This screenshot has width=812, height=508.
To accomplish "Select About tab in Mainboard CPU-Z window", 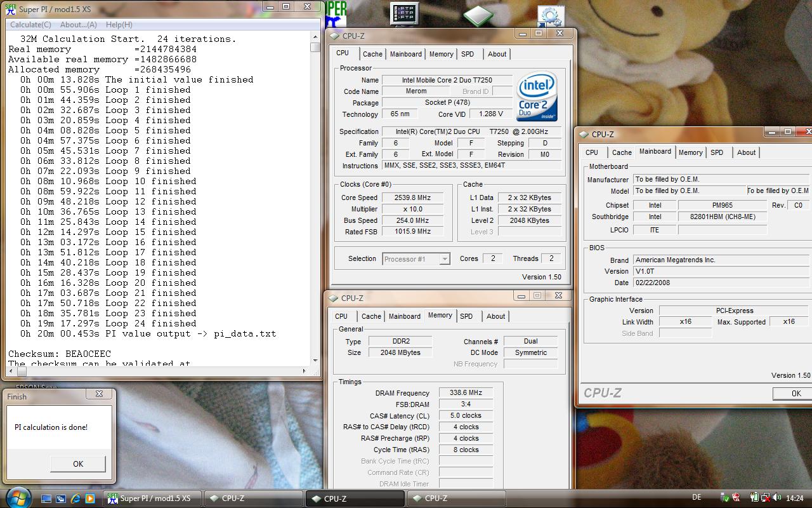I will pyautogui.click(x=747, y=152).
